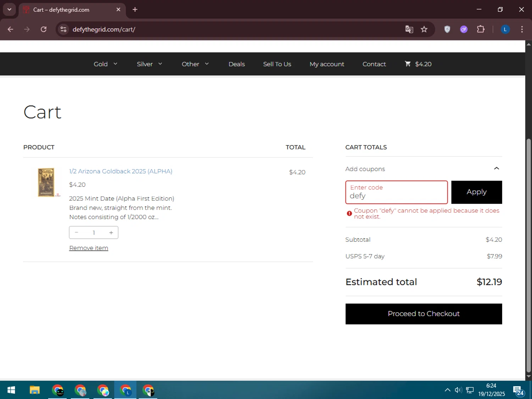Open File Explorer from taskbar
Image resolution: width=532 pixels, height=399 pixels.
[x=34, y=390]
